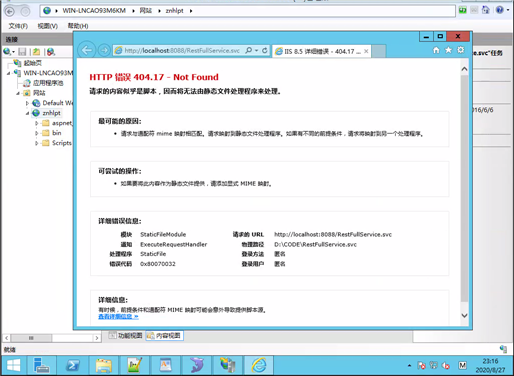The width and height of the screenshot is (514, 376).
Task: Open 视图(V) menu in IIS Manager
Action: point(47,26)
